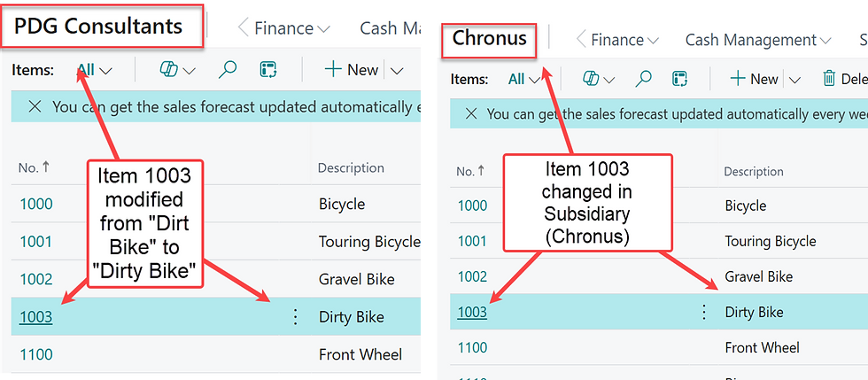
Task: Open Copilot icon in PDG Consultants toolbar
Action: [x=168, y=70]
